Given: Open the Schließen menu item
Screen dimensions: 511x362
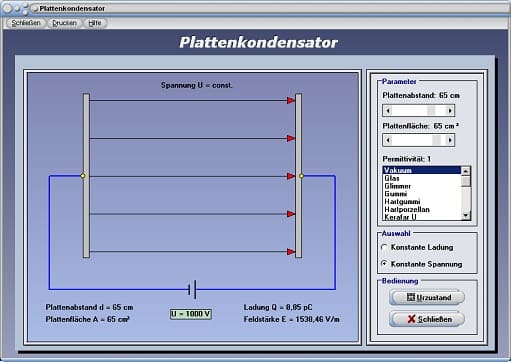Looking at the screenshot, I should click(x=26, y=23).
